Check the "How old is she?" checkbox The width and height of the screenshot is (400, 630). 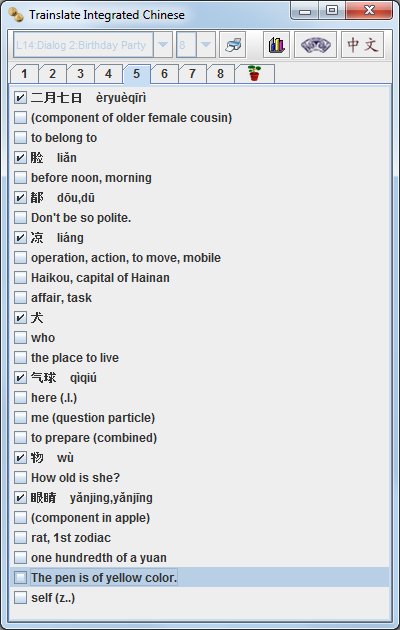(20, 477)
